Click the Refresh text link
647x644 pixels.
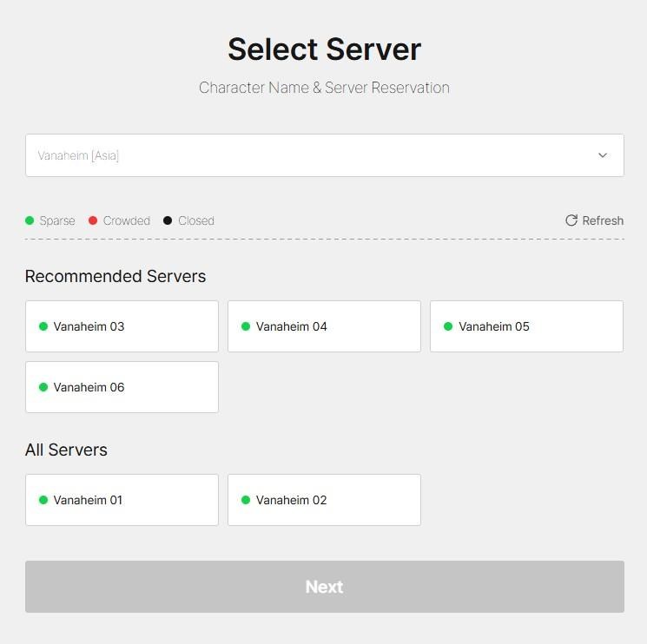click(x=603, y=220)
